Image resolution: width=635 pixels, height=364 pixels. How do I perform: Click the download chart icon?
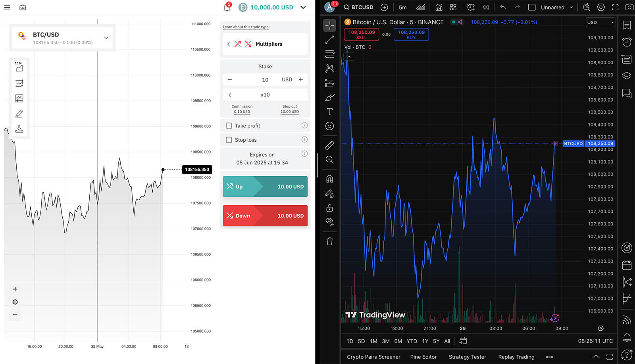coord(19,129)
